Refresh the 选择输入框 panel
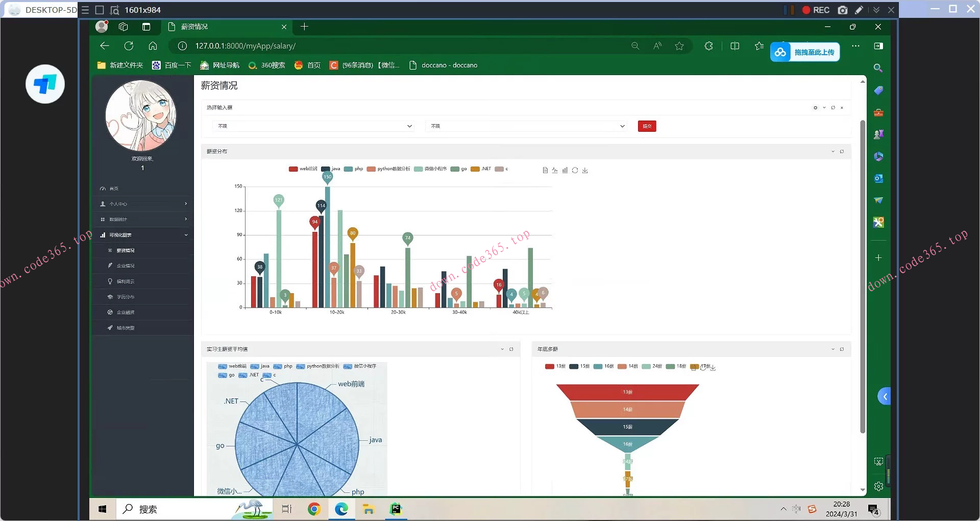 point(833,108)
